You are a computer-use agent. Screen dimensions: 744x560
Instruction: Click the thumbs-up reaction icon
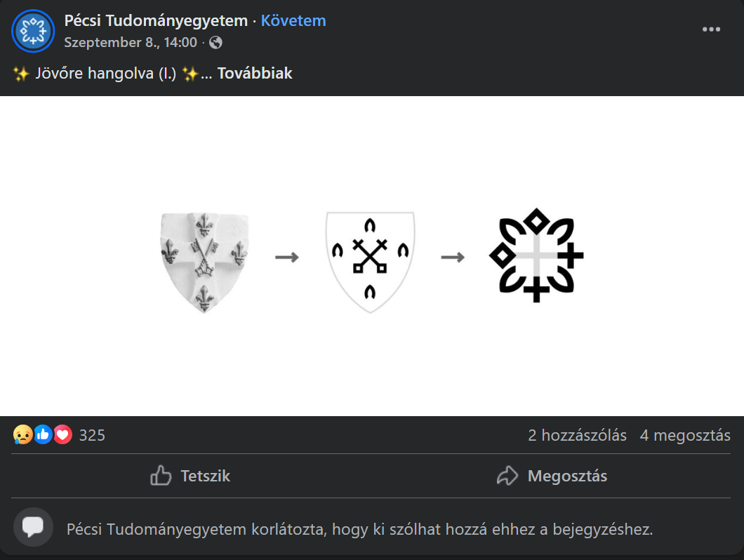(x=44, y=434)
